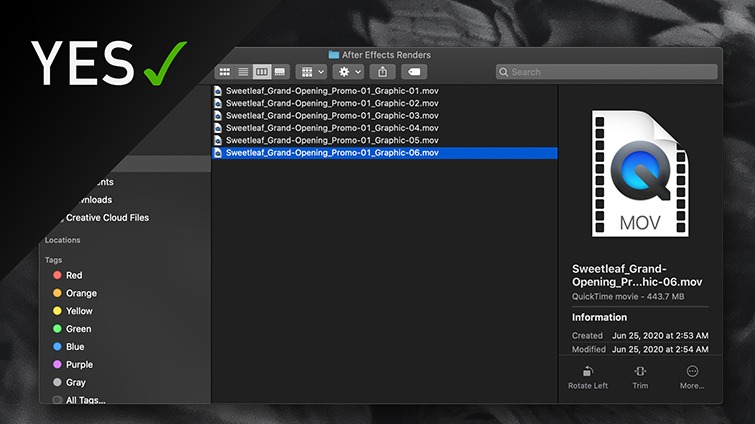Screen dimensions: 755x424
Task: Switch to icon view in Finder toolbar
Action: tap(225, 72)
